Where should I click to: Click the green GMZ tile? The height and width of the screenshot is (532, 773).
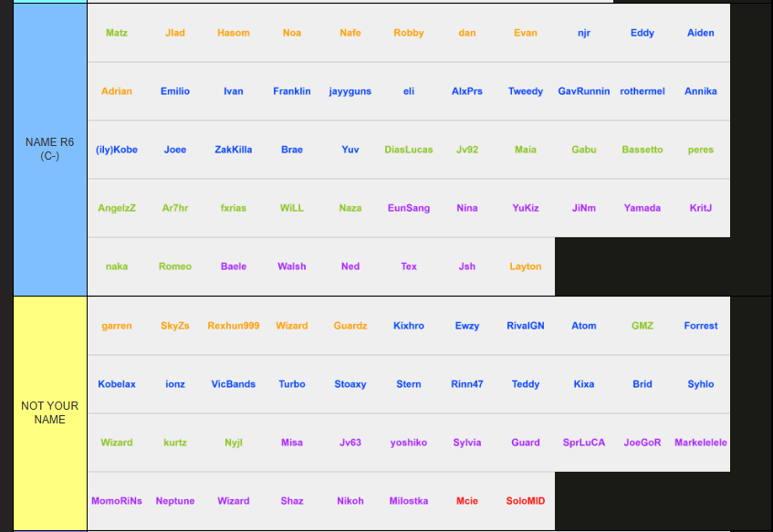pos(642,326)
